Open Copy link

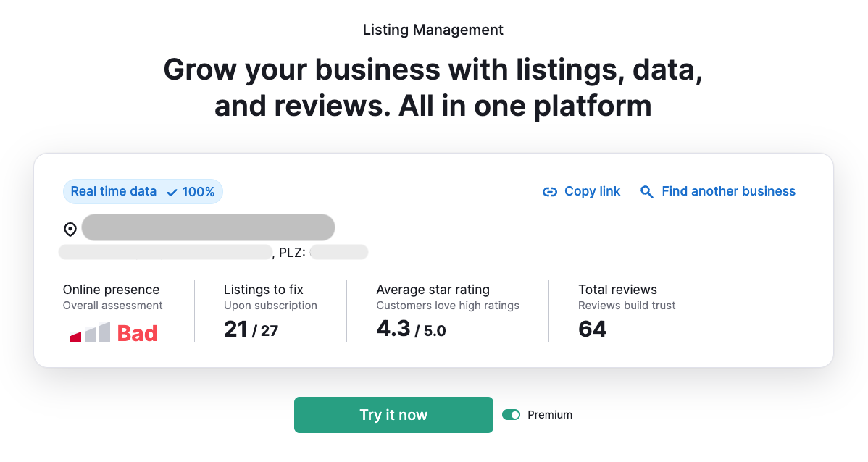click(x=592, y=191)
